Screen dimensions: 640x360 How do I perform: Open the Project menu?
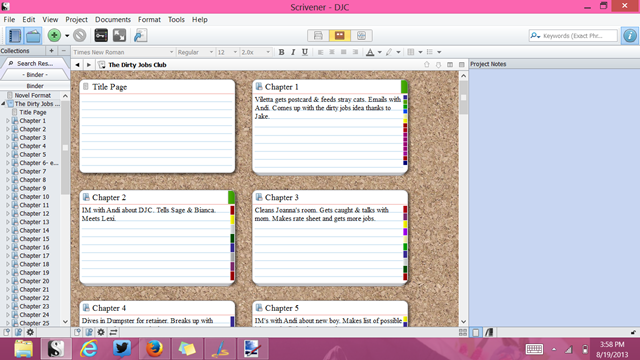click(76, 20)
